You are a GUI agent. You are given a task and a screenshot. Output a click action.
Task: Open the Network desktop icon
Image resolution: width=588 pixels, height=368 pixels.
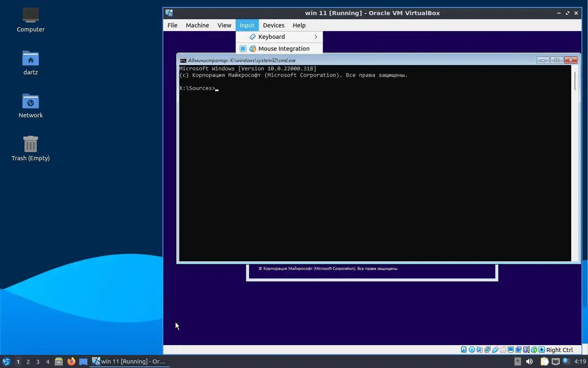31,106
